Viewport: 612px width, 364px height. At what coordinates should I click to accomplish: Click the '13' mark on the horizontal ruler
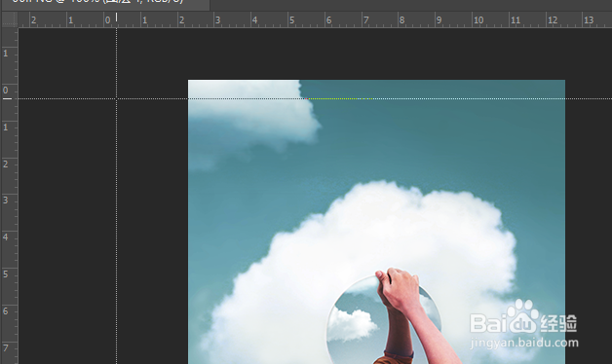pyautogui.click(x=589, y=19)
